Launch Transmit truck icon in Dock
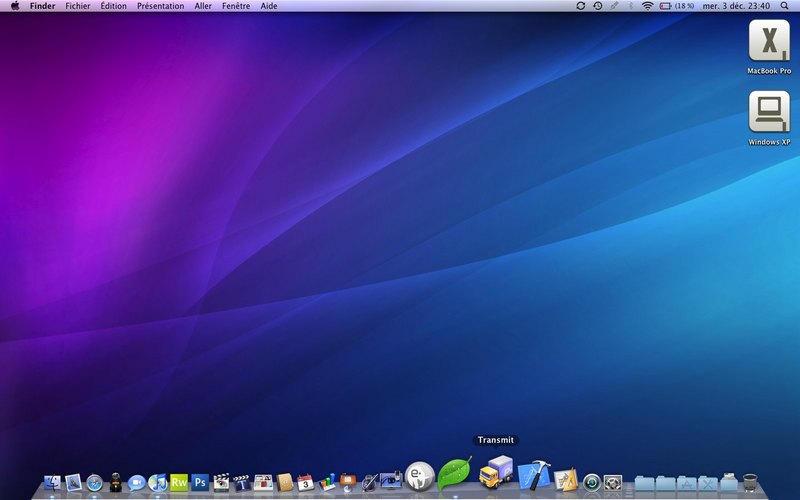The width and height of the screenshot is (800, 500). 496,472
